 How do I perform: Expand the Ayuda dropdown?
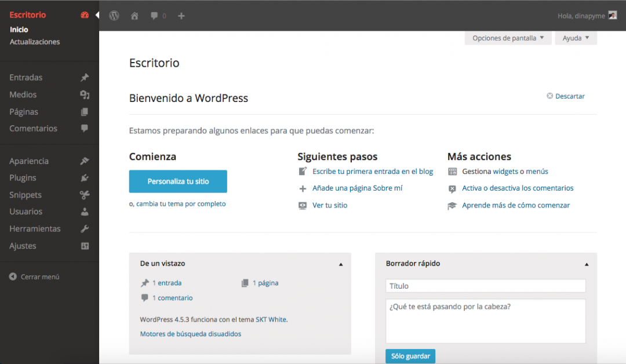(576, 37)
